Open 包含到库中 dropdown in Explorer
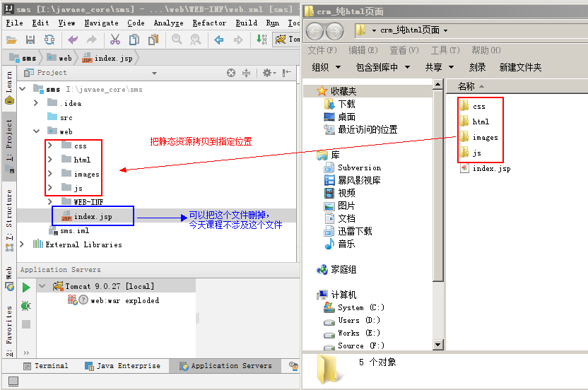Screen dimensions: 588x390 pyautogui.click(x=383, y=67)
